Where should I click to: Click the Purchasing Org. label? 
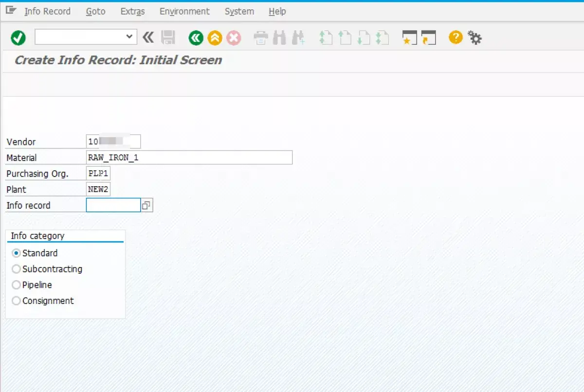tap(37, 174)
